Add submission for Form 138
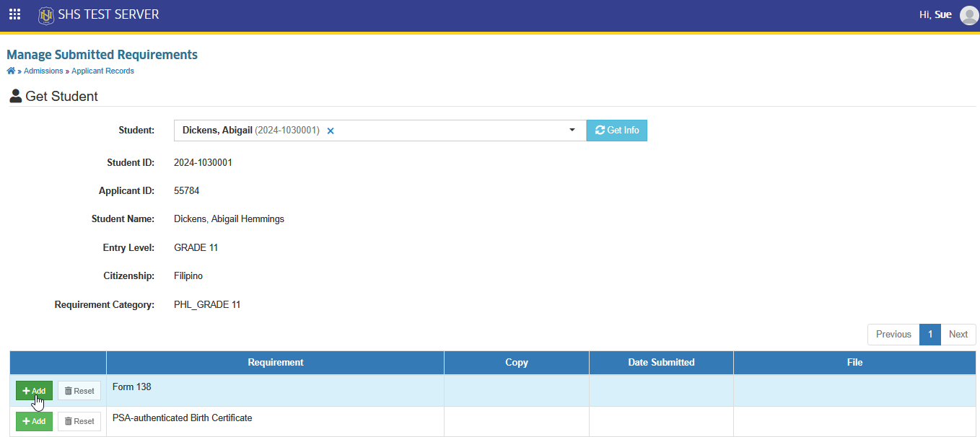This screenshot has width=980, height=437. (34, 391)
